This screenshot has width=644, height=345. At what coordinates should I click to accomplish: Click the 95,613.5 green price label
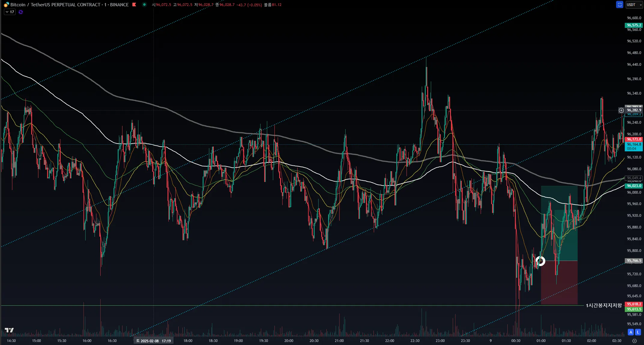(634, 309)
